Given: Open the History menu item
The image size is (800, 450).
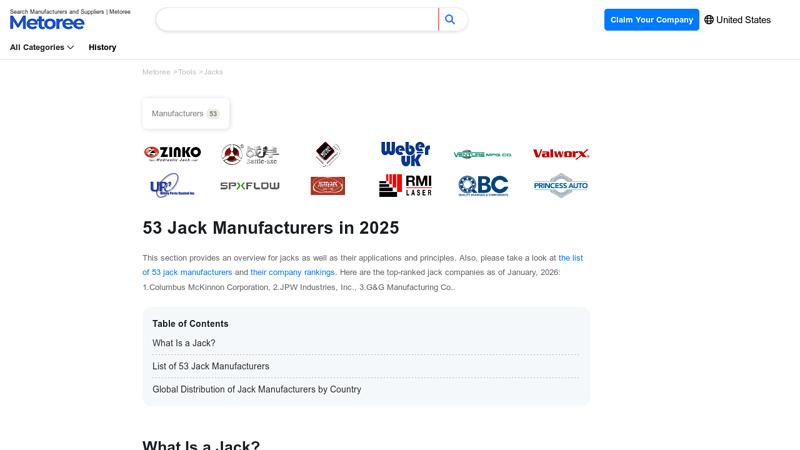Looking at the screenshot, I should [103, 47].
